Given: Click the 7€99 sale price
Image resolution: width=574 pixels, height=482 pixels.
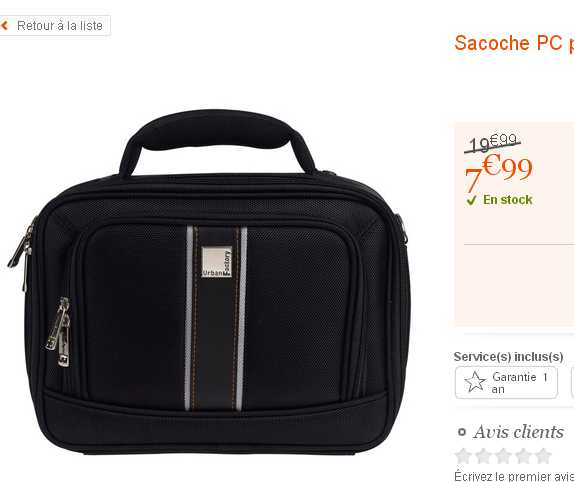Looking at the screenshot, I should 498,173.
